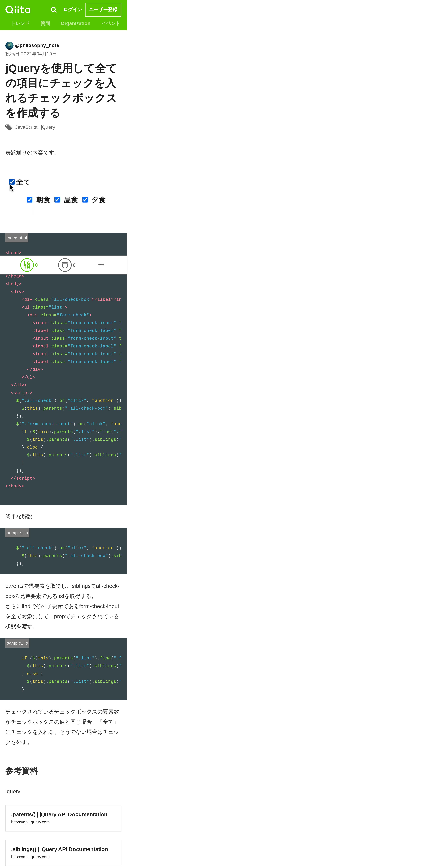Click the <script> line in index.html code

tap(22, 393)
